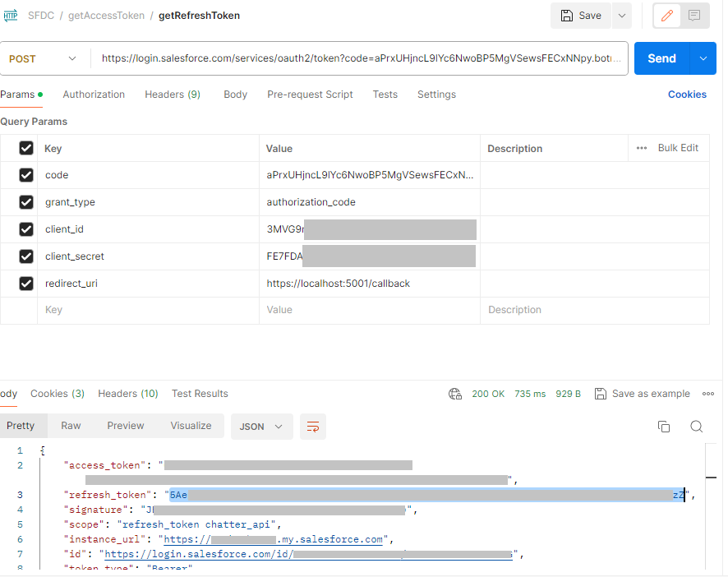Viewport: 728px width, 577px height.
Task: Select the Visualize view
Action: (191, 426)
